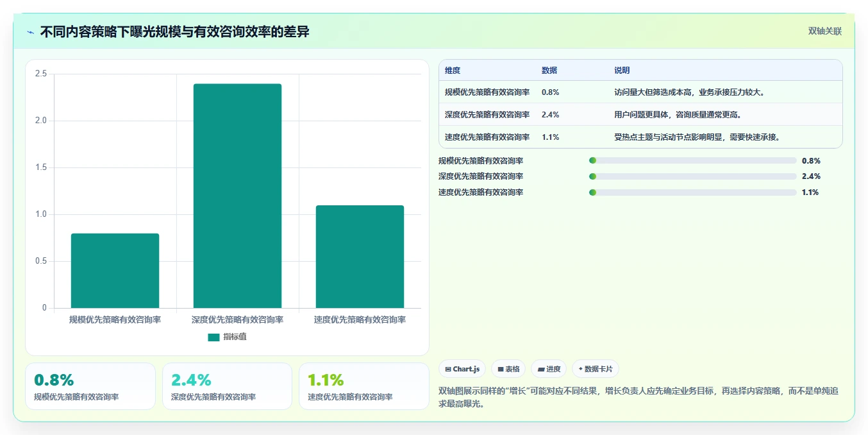Click x-axis label 速度优先策略有效咨询率
The image size is (868, 435).
coord(360,320)
